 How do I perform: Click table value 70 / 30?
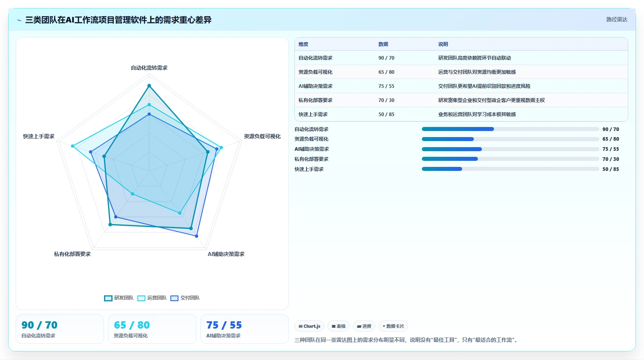point(386,100)
